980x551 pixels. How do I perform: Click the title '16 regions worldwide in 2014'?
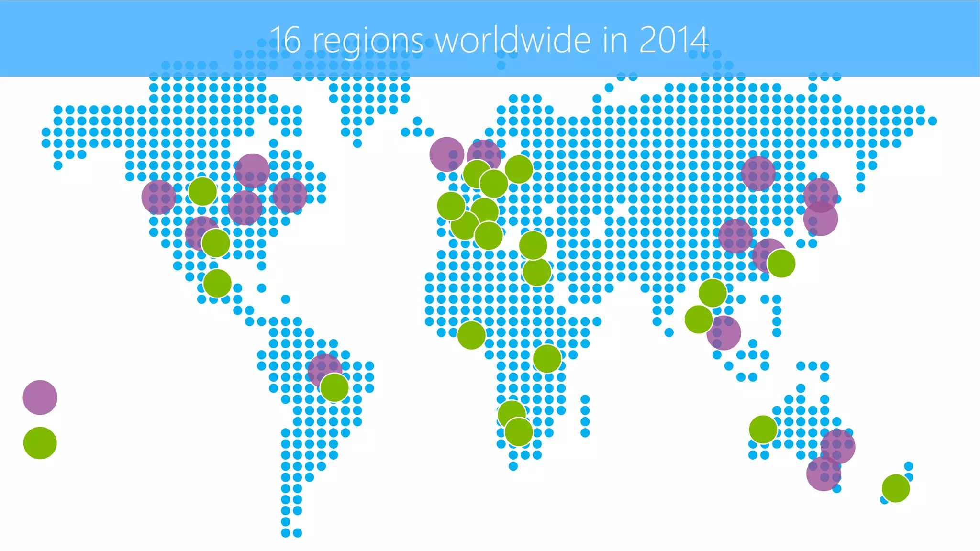point(489,40)
